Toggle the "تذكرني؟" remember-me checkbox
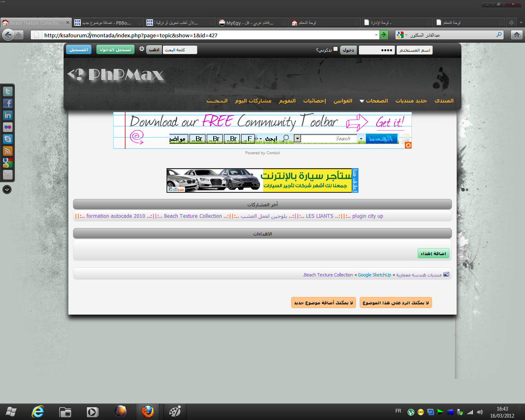Screen dimensions: 525x420 click(336, 49)
